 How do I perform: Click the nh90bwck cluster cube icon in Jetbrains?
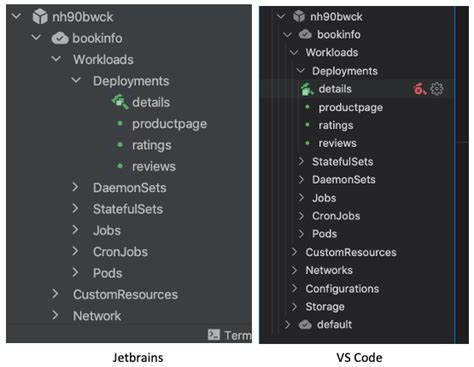click(x=40, y=17)
